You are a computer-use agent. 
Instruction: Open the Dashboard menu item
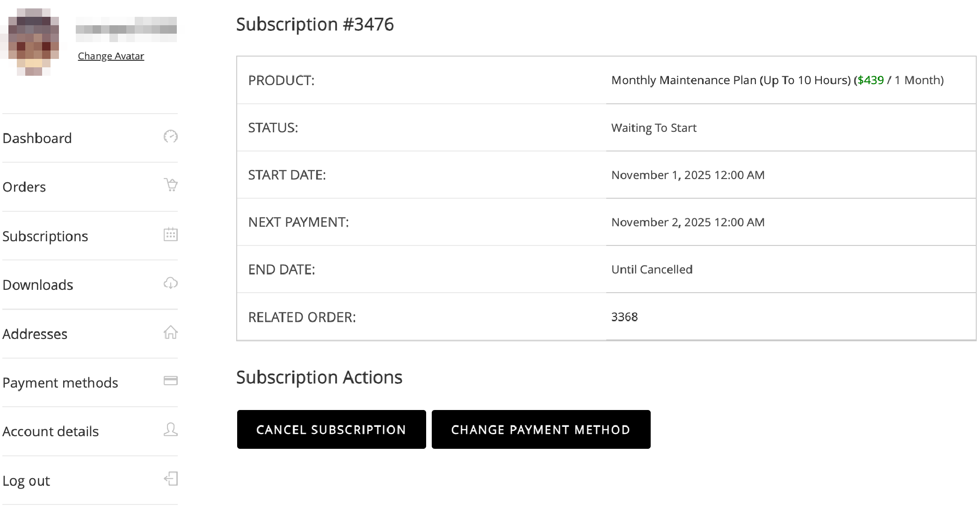click(x=37, y=138)
